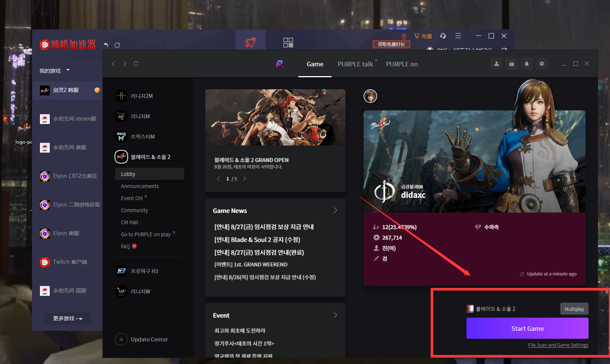Open the Update Center
Viewport: 610px width, 364px height.
(x=142, y=339)
